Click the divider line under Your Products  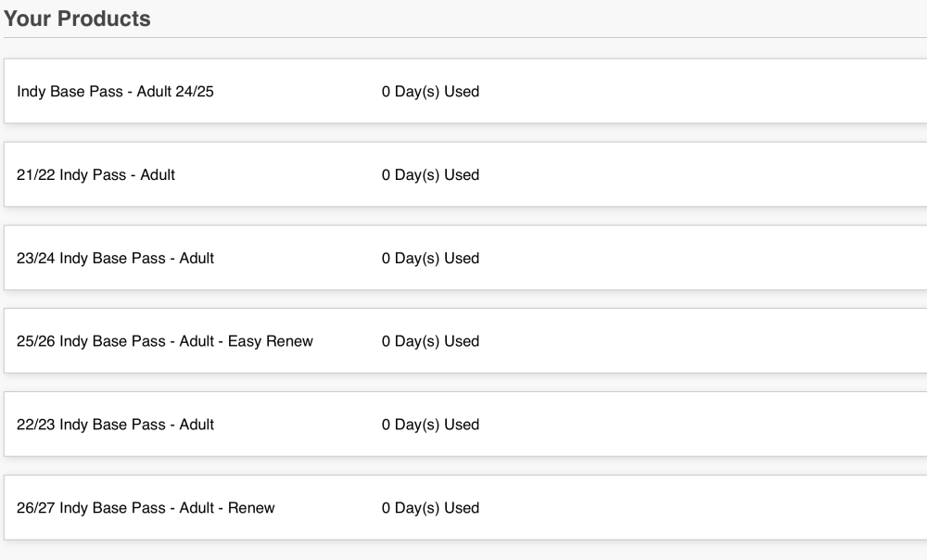[x=463, y=37]
